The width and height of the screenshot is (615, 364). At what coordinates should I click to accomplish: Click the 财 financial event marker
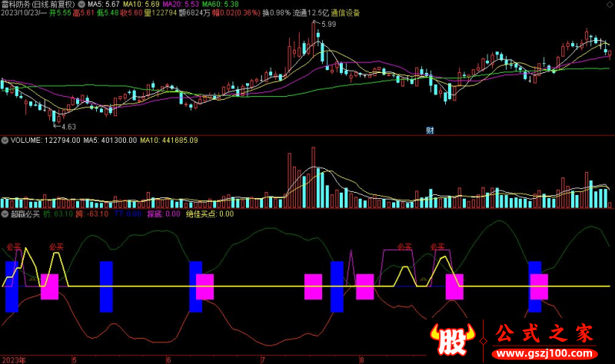[430, 131]
